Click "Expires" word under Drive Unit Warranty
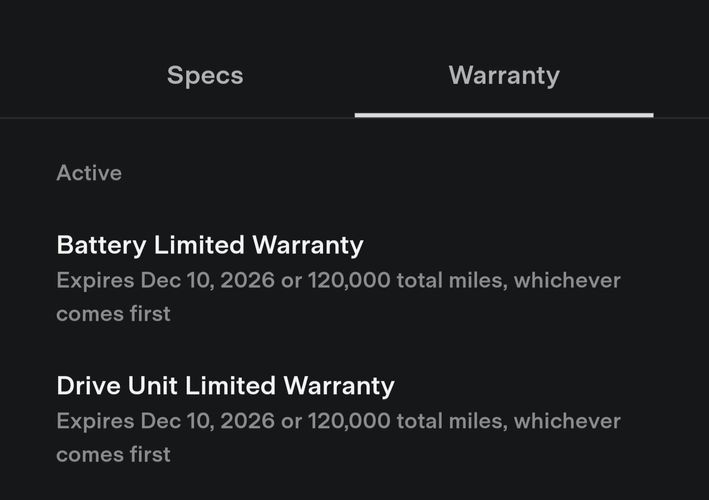709x500 pixels. [x=95, y=422]
